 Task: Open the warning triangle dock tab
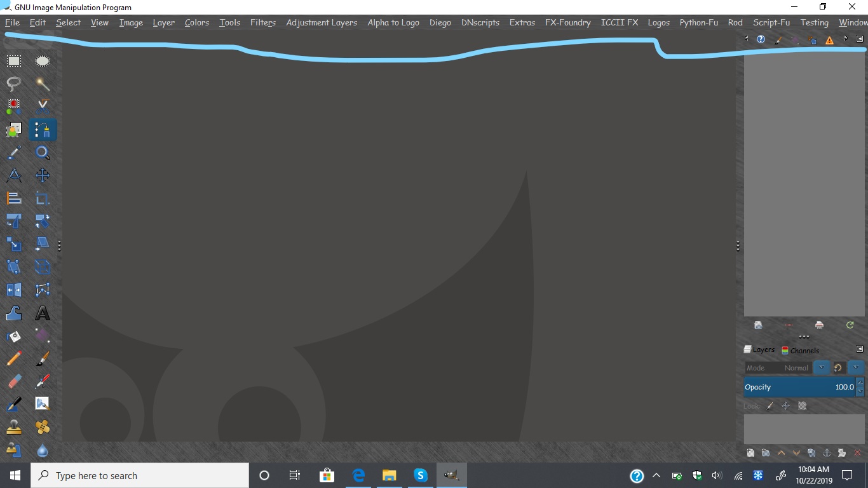click(829, 40)
